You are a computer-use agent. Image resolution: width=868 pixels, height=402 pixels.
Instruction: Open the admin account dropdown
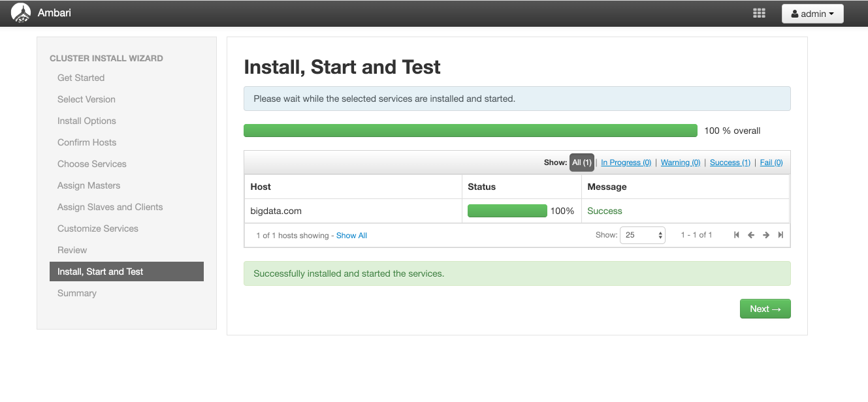pos(812,13)
